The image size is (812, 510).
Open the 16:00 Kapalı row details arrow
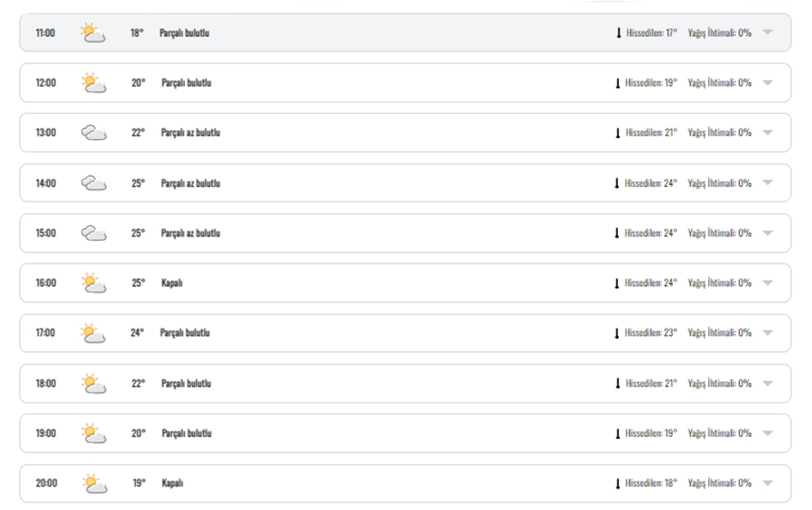tap(768, 283)
